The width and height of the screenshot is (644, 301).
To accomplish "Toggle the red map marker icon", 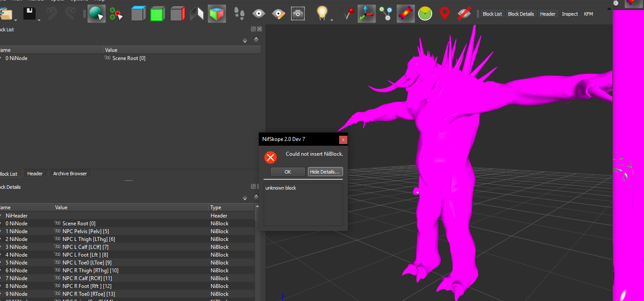I will pos(444,14).
